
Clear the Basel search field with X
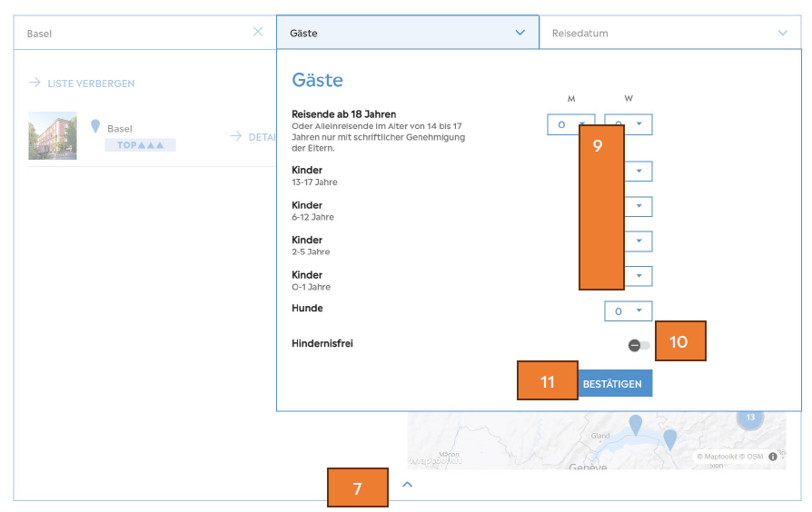pos(258,32)
